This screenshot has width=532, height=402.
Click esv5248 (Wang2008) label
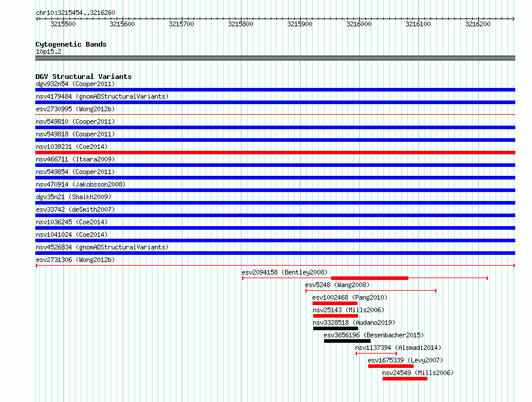337,285
